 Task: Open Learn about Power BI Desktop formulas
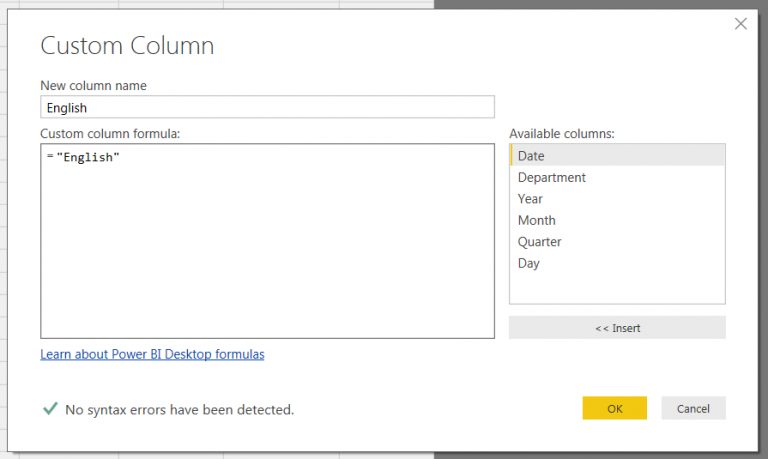(152, 354)
